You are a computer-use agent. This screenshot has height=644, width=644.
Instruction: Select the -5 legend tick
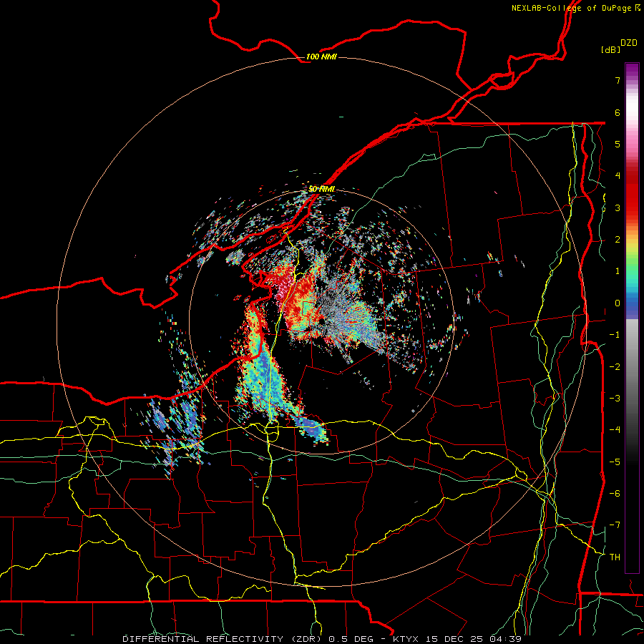[x=615, y=462]
